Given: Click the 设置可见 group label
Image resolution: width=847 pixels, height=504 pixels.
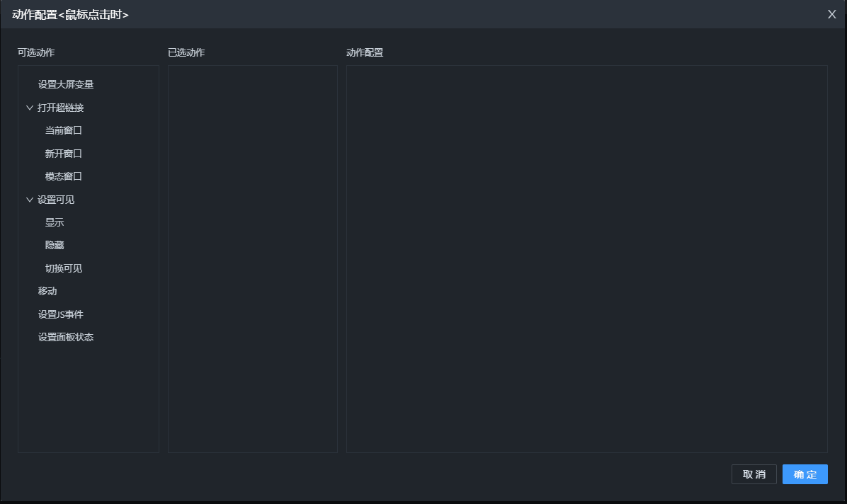Looking at the screenshot, I should coord(56,200).
